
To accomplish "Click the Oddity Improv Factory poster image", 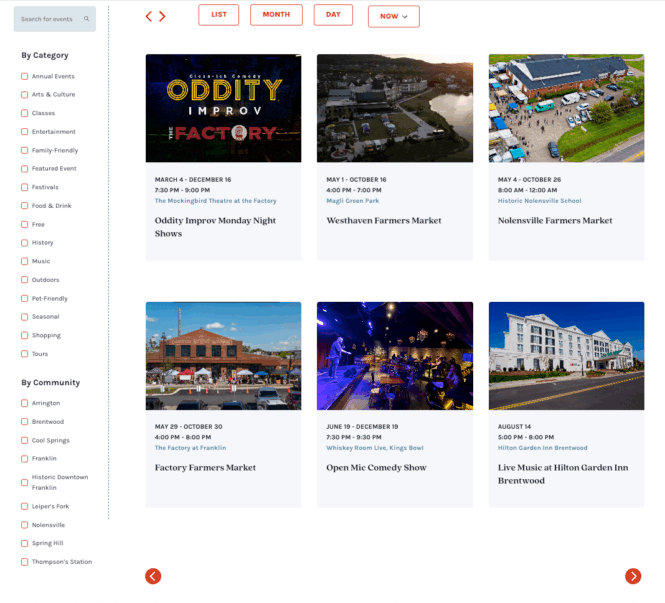I will [x=224, y=108].
